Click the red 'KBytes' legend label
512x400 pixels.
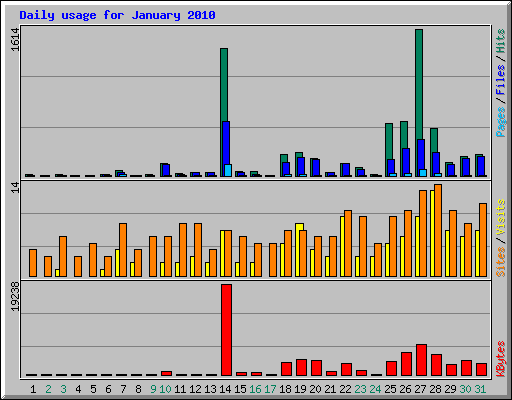coord(501,359)
